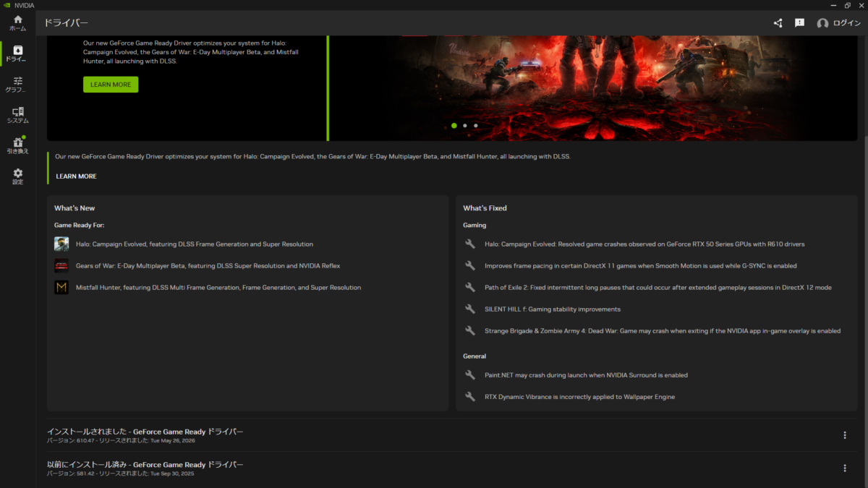Open more options for previous driver 581.42
The image size is (868, 488).
844,468
